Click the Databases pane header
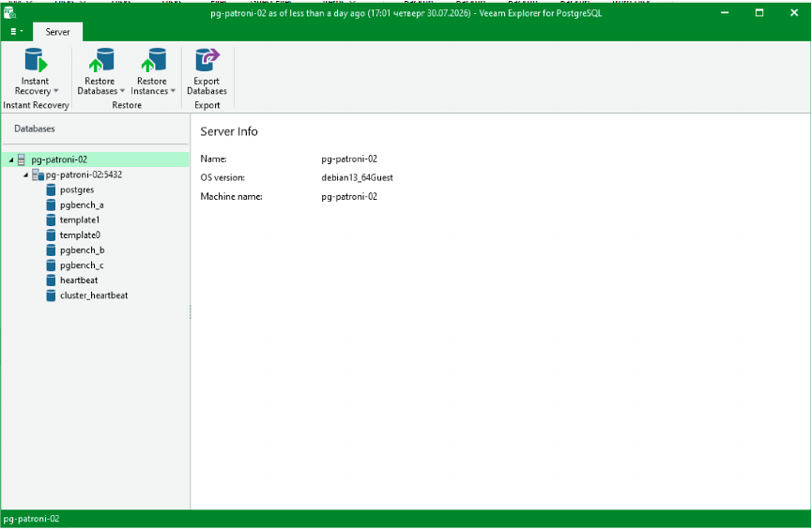Viewport: 812px width, 530px height. pos(34,129)
